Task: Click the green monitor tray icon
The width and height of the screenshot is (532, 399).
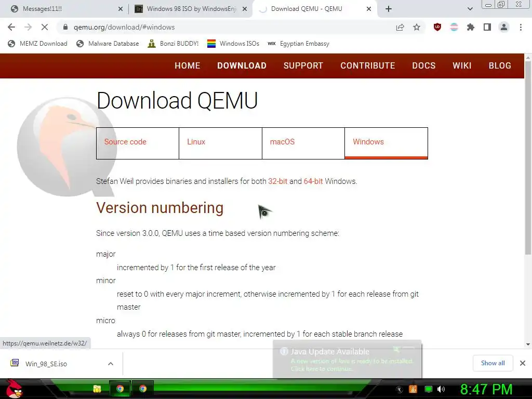Action: [429, 389]
